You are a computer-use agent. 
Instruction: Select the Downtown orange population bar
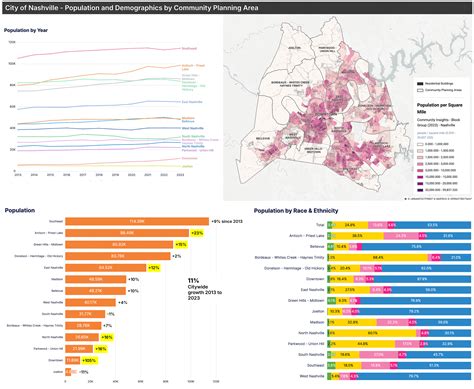(73, 360)
